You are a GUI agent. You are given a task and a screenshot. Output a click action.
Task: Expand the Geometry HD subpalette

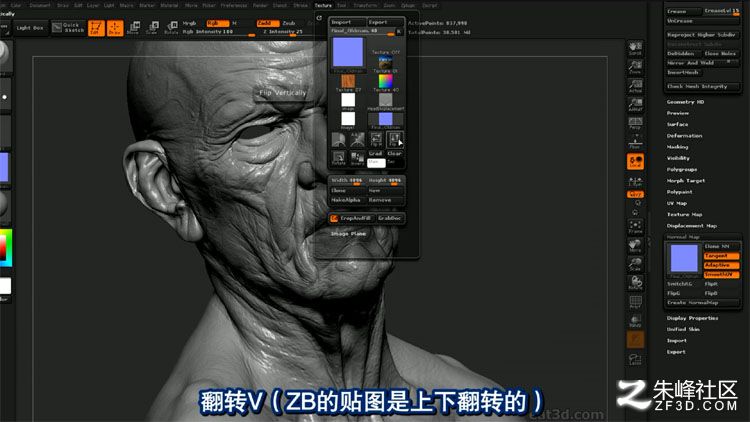tap(685, 102)
